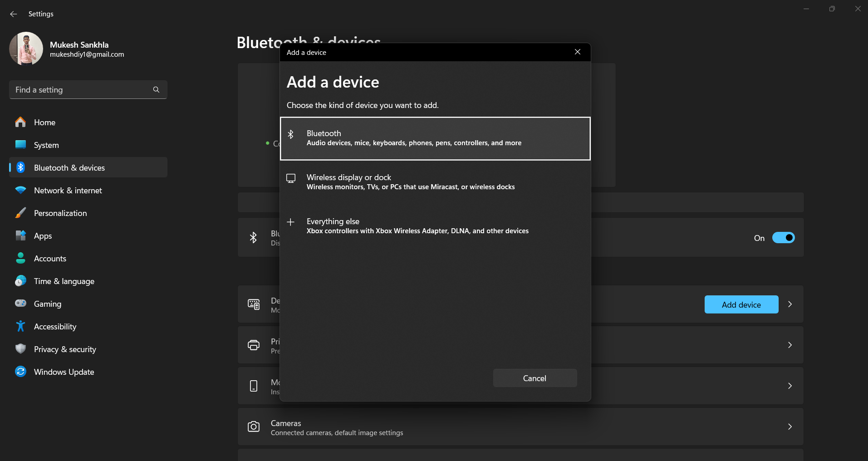
Task: Click the mukeshdiy1@gmail.com account email
Action: 87,54
